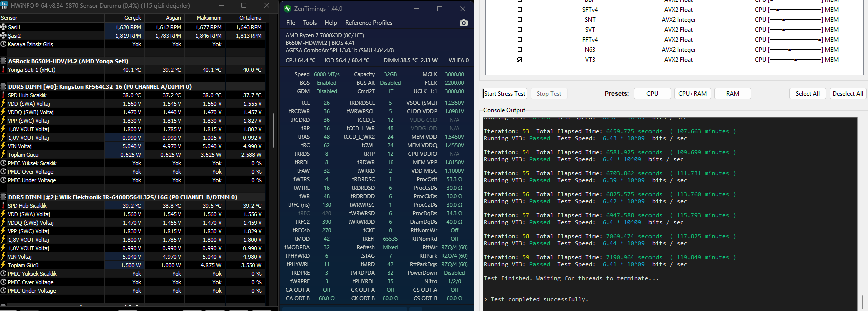Click the 'Iteration: 59' console output line
The height and width of the screenshot is (311, 868).
click(x=609, y=257)
